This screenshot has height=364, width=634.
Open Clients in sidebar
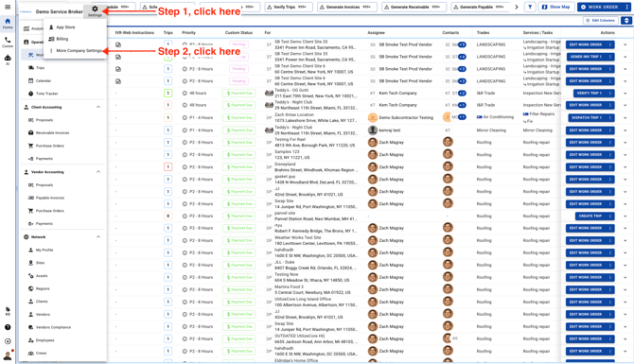[42, 302]
